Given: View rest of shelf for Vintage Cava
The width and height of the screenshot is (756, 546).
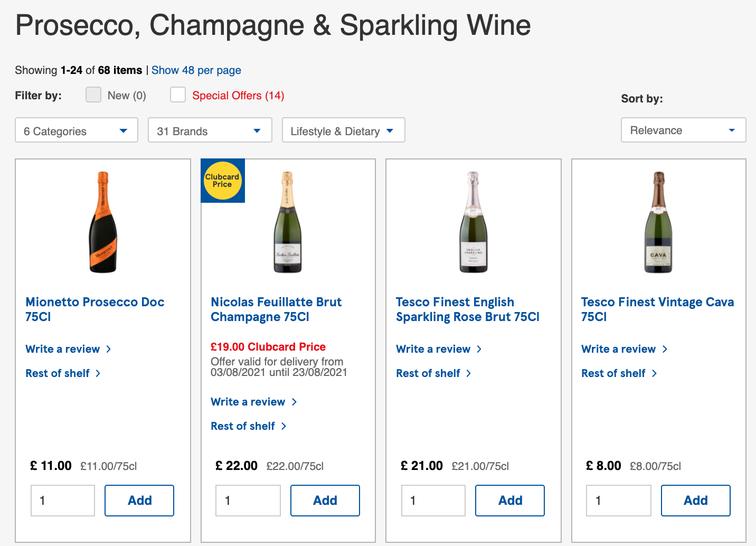Looking at the screenshot, I should tap(613, 373).
